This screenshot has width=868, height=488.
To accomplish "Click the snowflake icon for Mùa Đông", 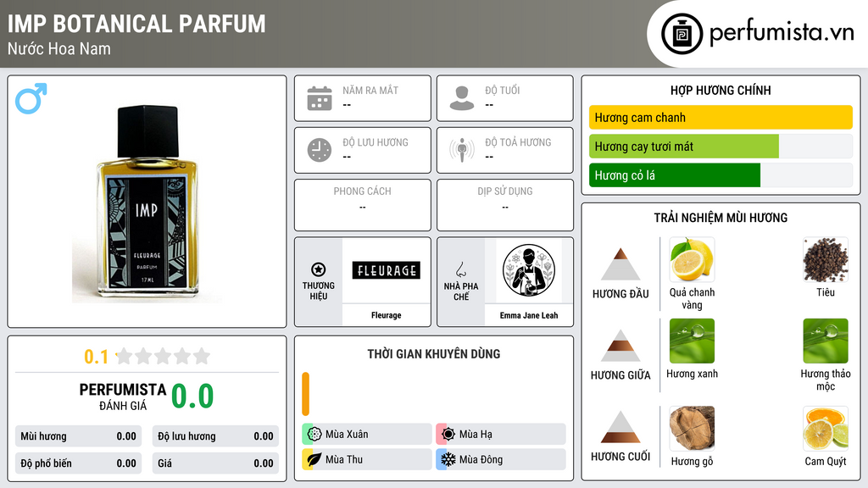I will (448, 459).
